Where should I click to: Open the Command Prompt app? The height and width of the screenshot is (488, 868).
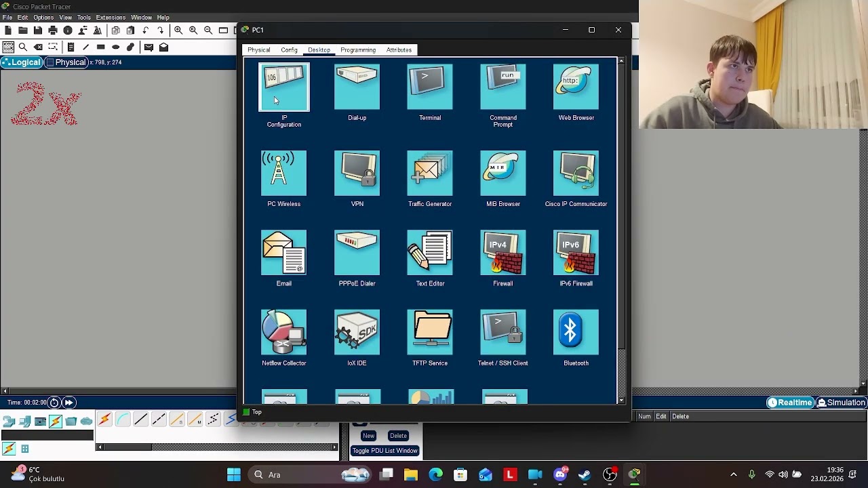point(503,87)
